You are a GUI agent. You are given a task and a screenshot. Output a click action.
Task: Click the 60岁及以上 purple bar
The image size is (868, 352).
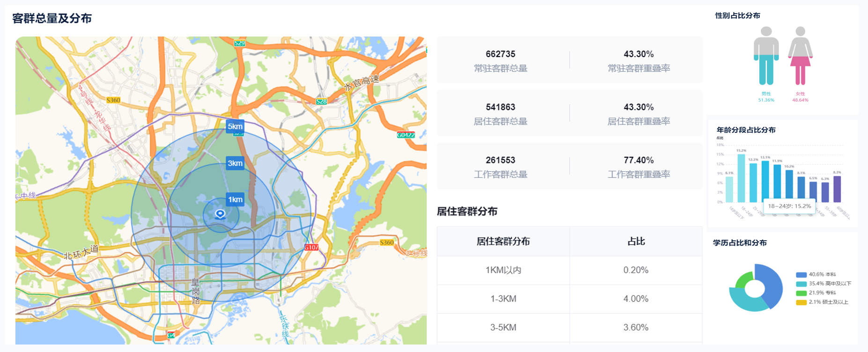837,189
